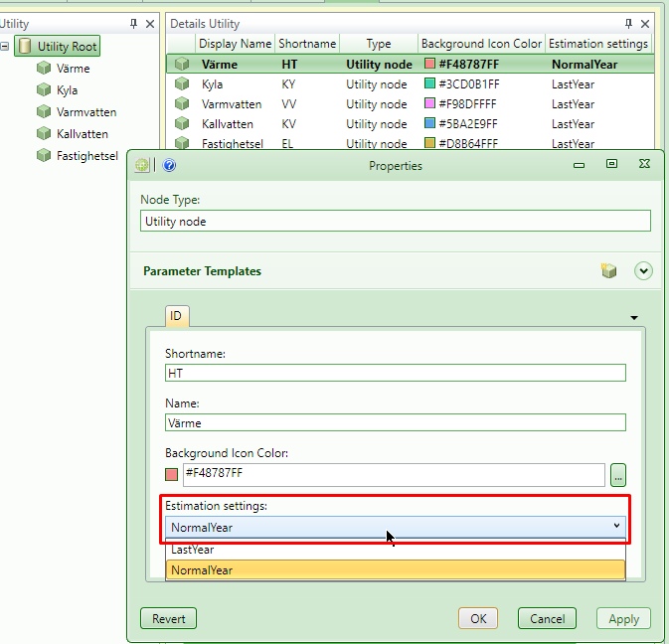The image size is (669, 644).
Task: Click the Kallvatten cube icon in the Utility tree
Action: (44, 133)
